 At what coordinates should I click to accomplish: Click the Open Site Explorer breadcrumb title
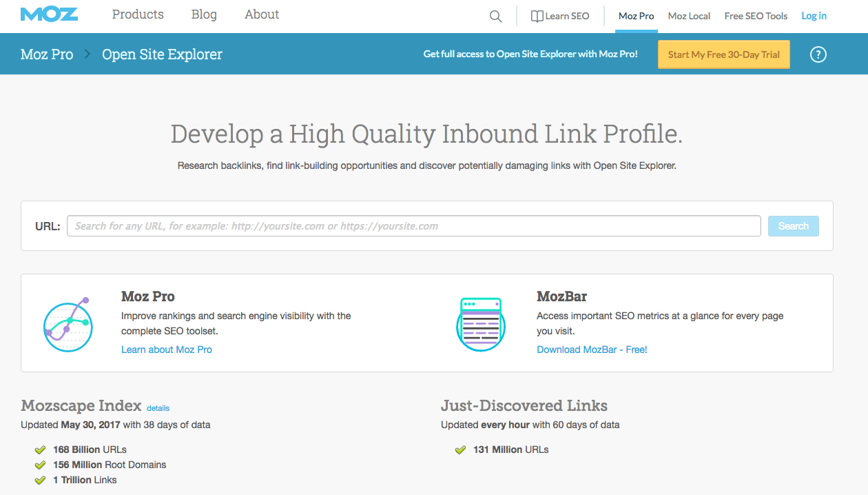(162, 54)
